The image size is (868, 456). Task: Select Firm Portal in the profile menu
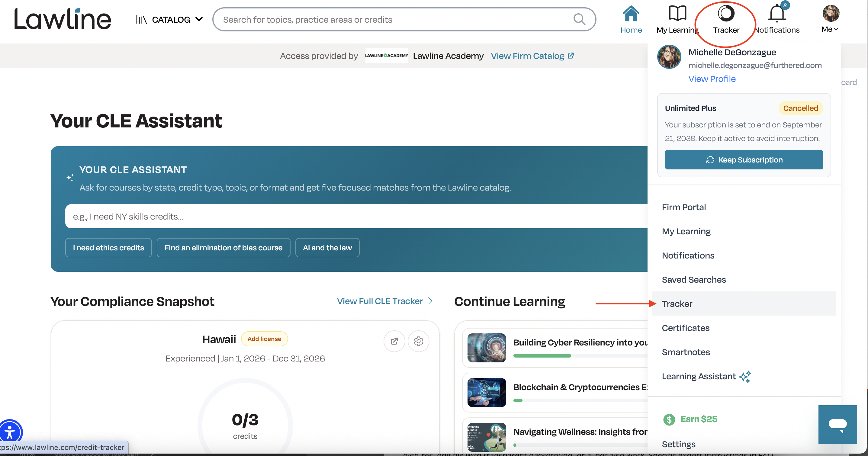click(744, 207)
